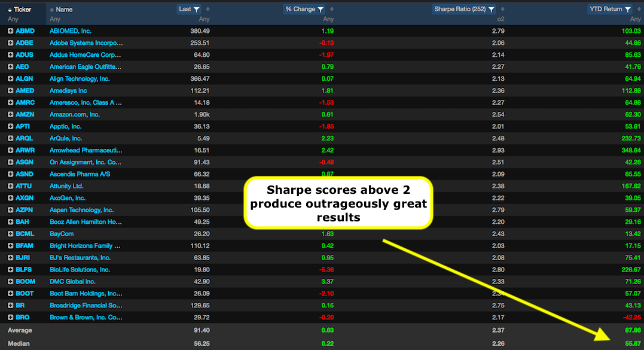The width and height of the screenshot is (644, 350).
Task: Click the plus icon beside BAH
Action: [10, 221]
